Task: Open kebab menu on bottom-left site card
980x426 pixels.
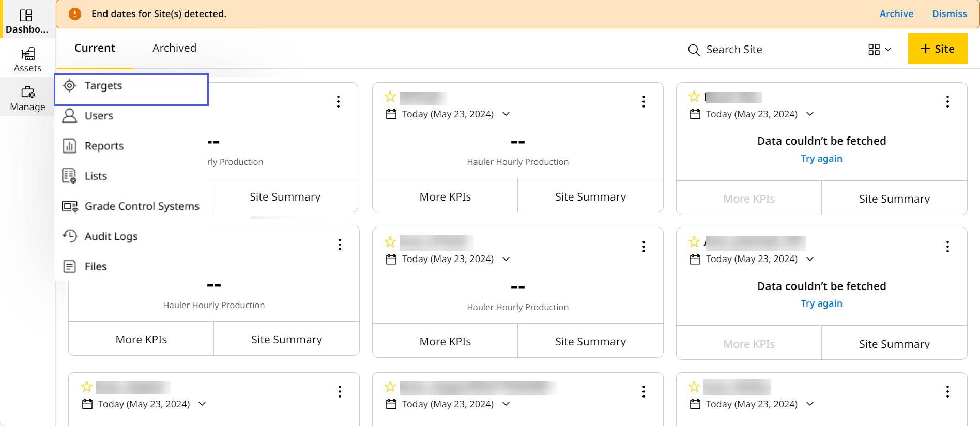Action: (x=340, y=392)
